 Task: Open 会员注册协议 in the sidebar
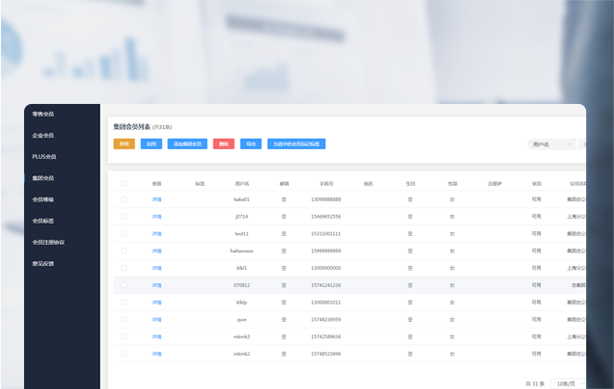tap(49, 242)
